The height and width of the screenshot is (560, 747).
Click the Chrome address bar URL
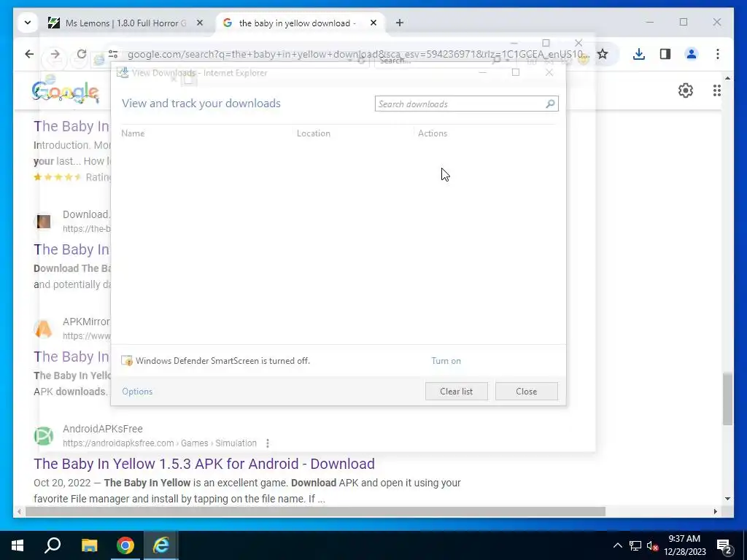[358, 54]
